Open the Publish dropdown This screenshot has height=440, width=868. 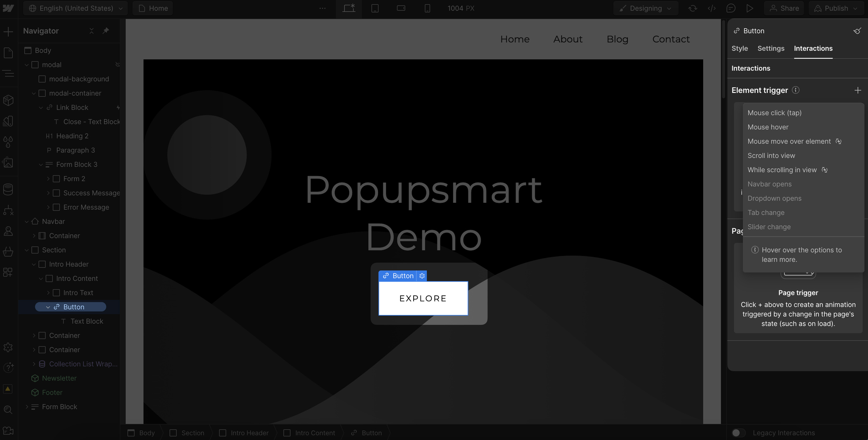[x=837, y=8]
